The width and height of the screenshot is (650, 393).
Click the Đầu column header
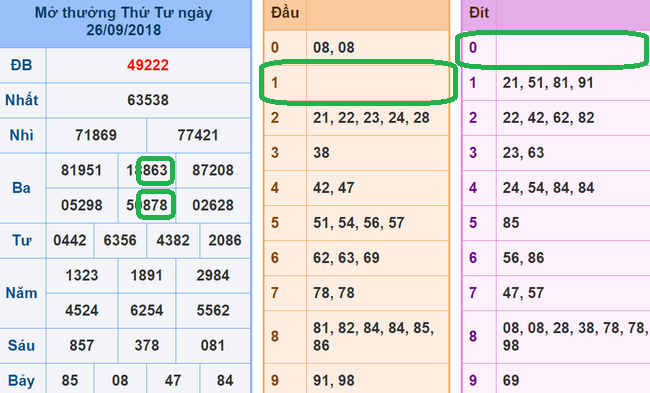coord(285,13)
